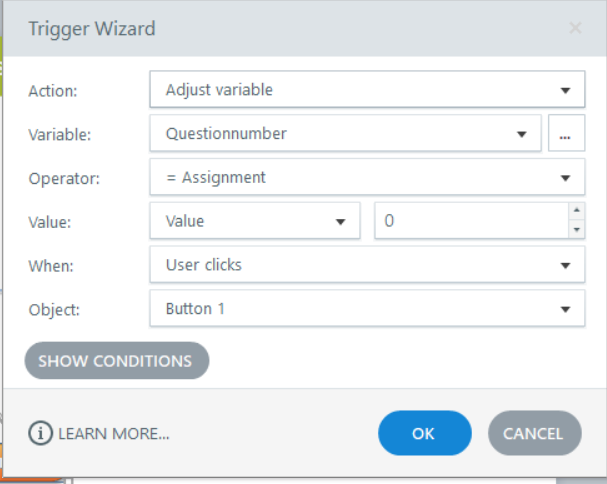Confirm the trigger with OK
Image resolution: width=607 pixels, height=484 pixels.
pyautogui.click(x=424, y=433)
